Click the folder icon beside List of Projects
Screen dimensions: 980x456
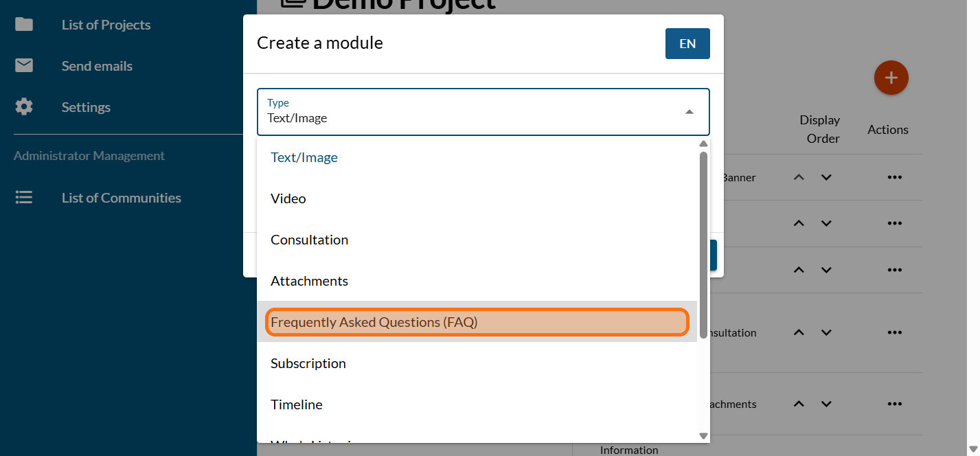[24, 25]
